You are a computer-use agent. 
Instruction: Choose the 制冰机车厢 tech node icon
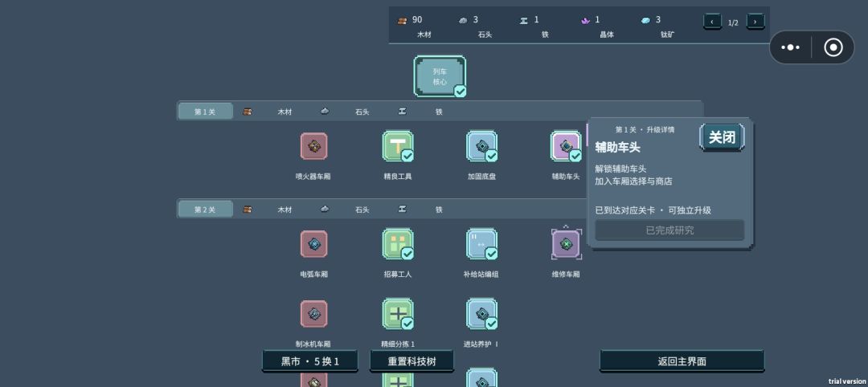[314, 313]
